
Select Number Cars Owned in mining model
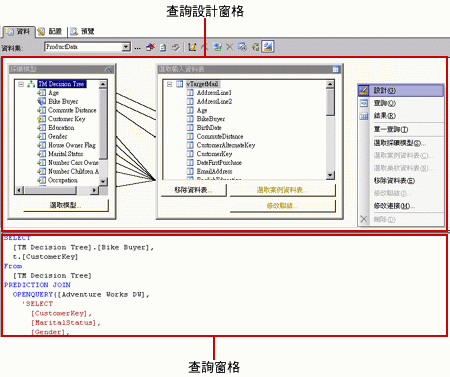(73, 163)
